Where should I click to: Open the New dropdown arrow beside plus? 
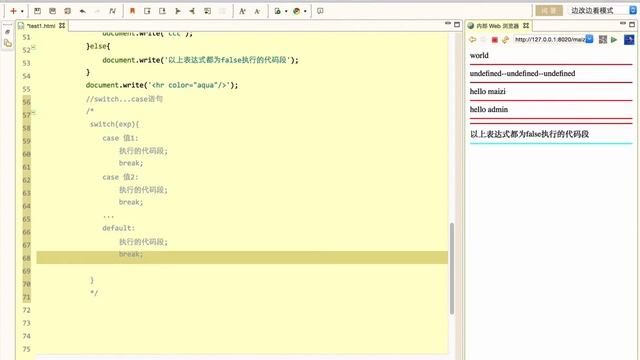[x=22, y=11]
